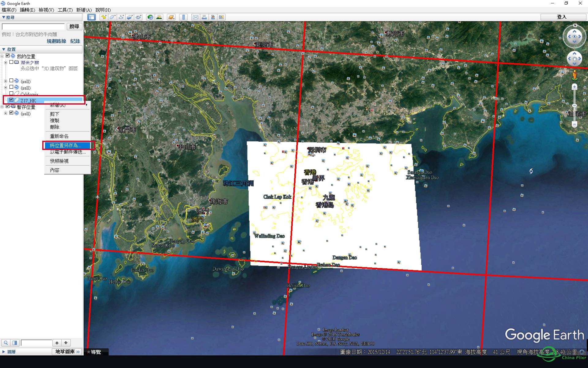This screenshot has width=588, height=368.
Task: Choose 將位置另存為... from context menu
Action: (x=67, y=145)
